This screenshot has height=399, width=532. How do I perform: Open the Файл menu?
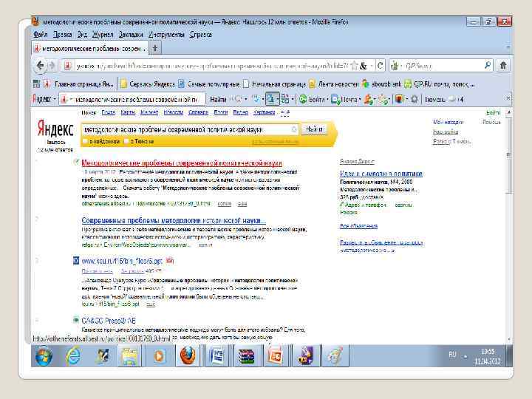click(41, 35)
